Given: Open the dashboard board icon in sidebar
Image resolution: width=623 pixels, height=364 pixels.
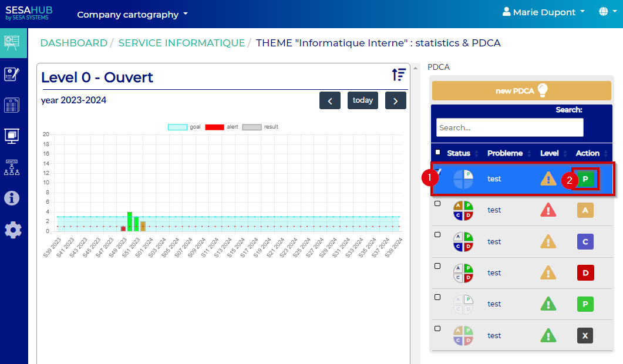Looking at the screenshot, I should click(13, 43).
